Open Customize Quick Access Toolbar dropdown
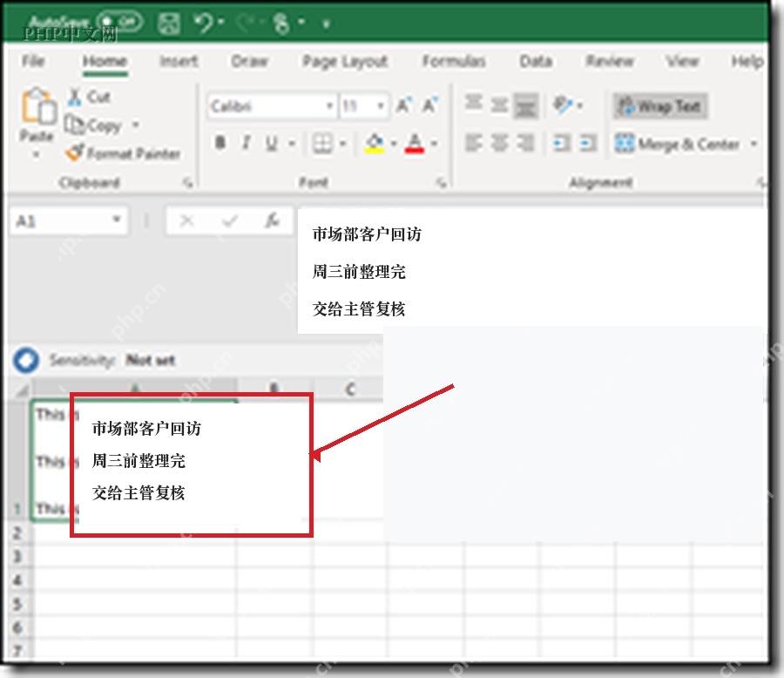Viewport: 784px width, 678px height. (326, 23)
